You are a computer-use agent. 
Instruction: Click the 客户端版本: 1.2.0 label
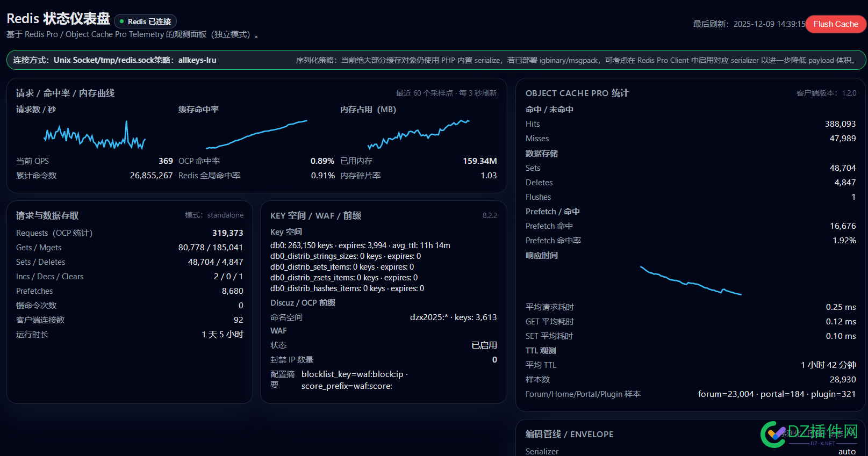pos(826,93)
